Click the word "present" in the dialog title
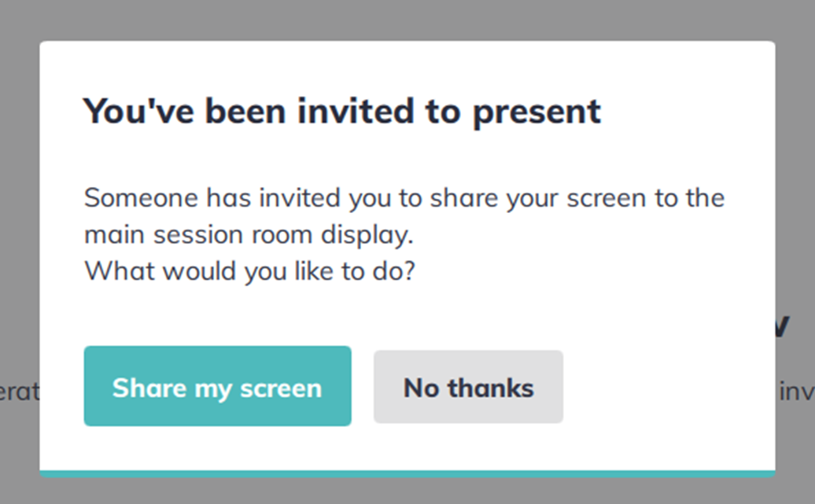This screenshot has width=815, height=504. coord(537,112)
